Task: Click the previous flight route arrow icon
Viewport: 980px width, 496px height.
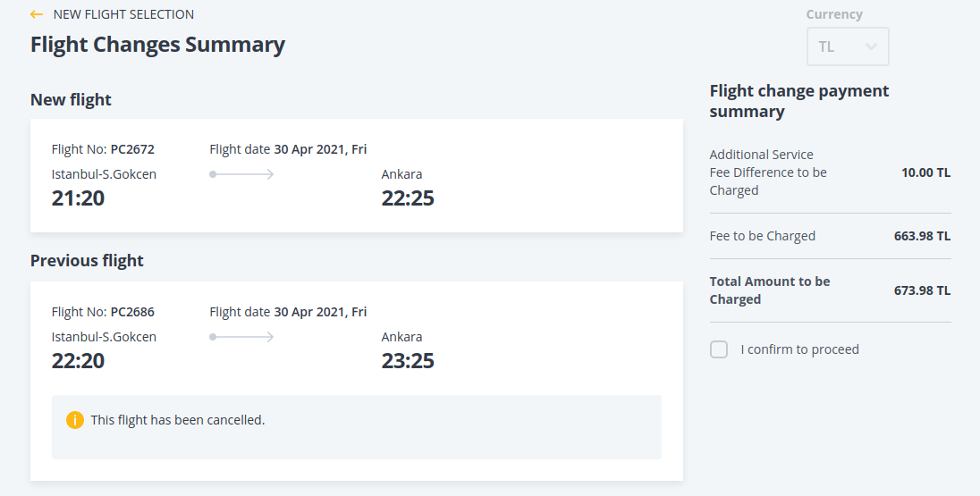Action: 241,337
